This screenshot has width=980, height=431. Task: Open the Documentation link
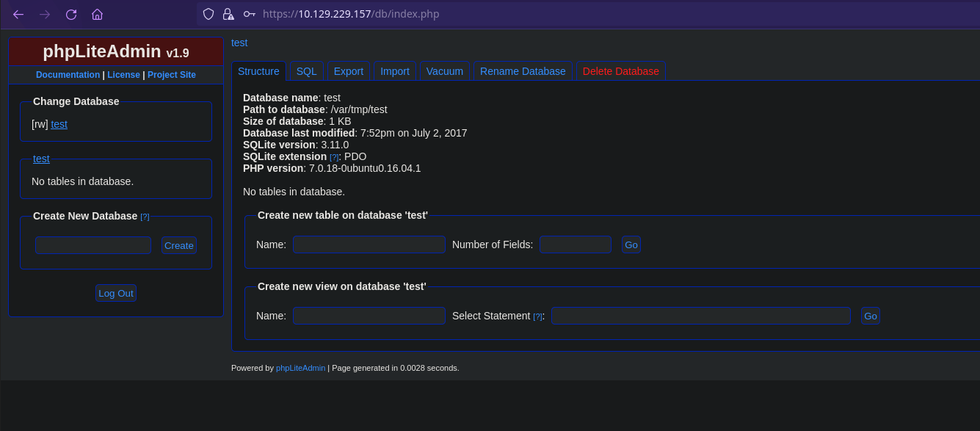click(x=68, y=75)
